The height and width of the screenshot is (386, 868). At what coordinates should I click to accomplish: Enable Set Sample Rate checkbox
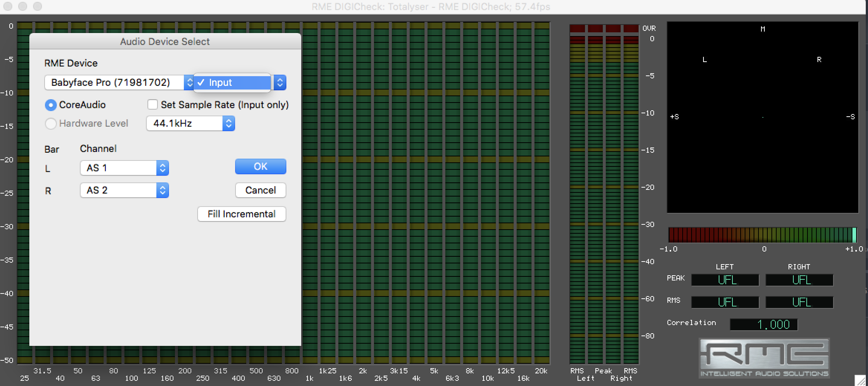[x=152, y=104]
